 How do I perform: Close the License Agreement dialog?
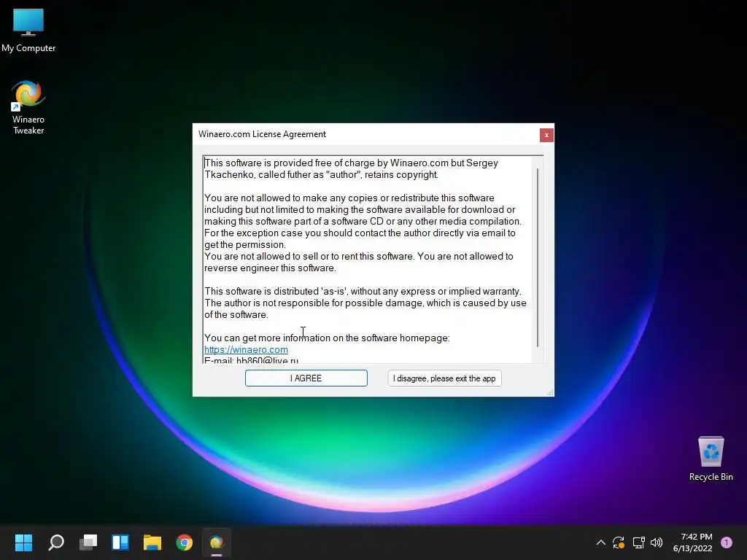pyautogui.click(x=546, y=135)
